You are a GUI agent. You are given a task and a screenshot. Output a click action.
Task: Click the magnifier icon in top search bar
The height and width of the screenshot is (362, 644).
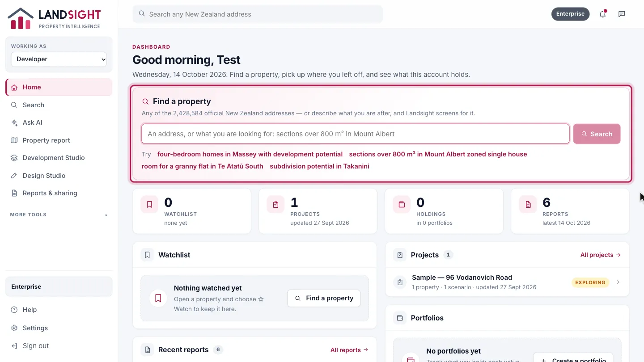(142, 14)
